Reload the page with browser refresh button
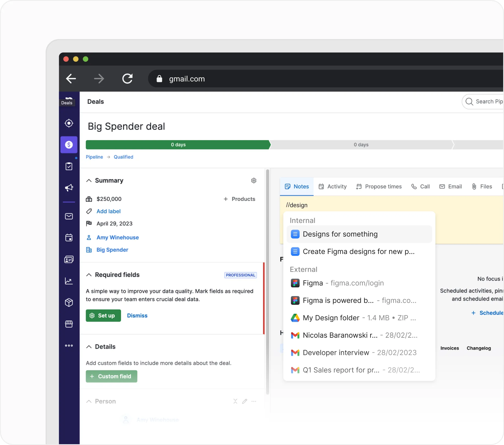The image size is (504, 445). 127,79
